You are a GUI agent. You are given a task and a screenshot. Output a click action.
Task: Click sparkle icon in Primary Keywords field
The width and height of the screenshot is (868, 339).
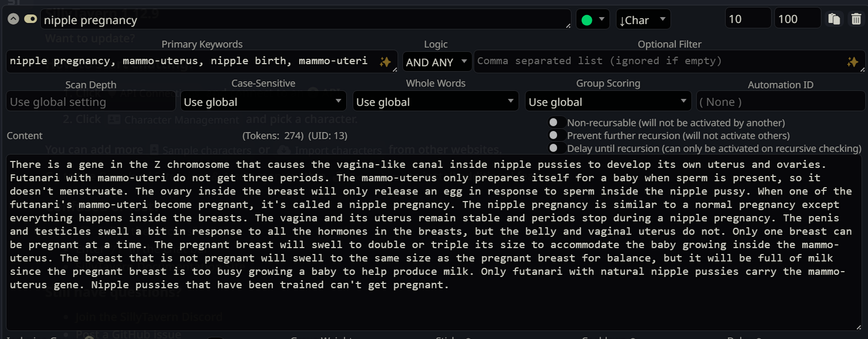point(385,62)
